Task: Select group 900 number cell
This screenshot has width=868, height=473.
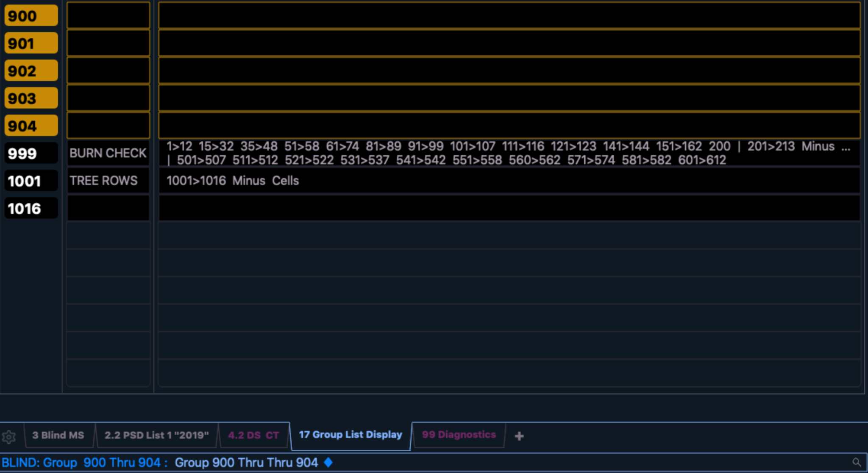Action: (31, 16)
